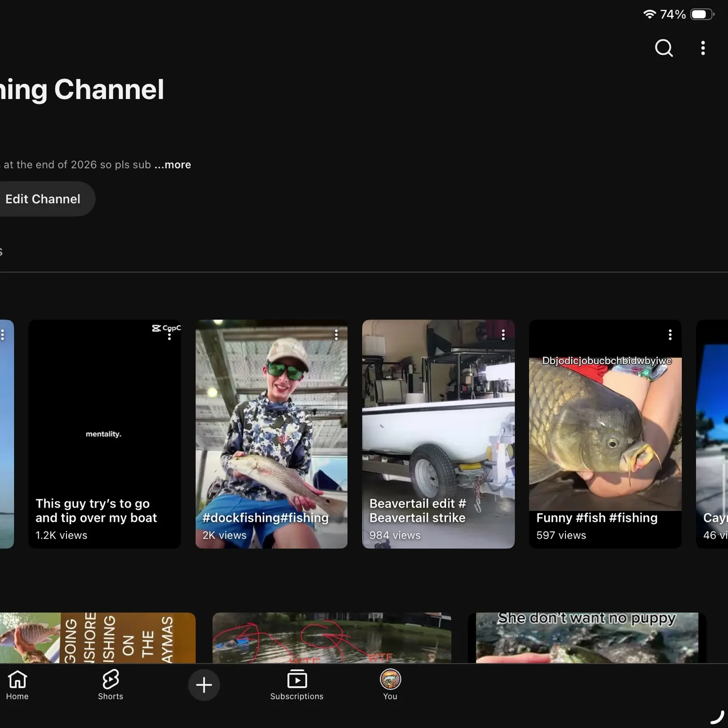728x728 pixels.
Task: Tap the Home icon in bottom bar
Action: point(17,685)
